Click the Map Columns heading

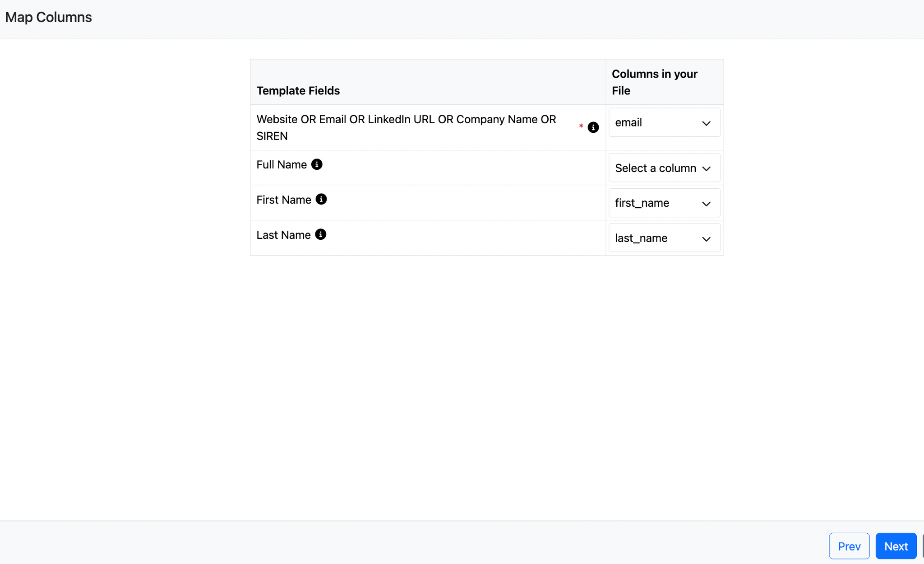point(48,17)
